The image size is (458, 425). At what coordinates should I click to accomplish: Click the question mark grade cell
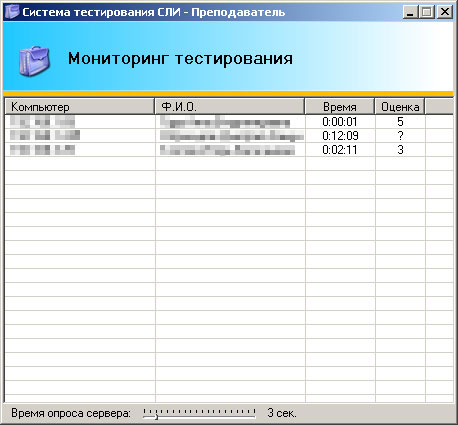[400, 136]
